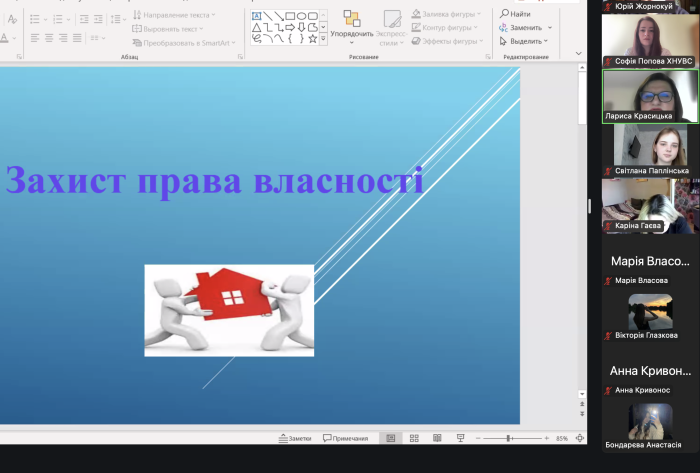
Task: Toggle the Заметки notes pane
Action: pyautogui.click(x=294, y=438)
